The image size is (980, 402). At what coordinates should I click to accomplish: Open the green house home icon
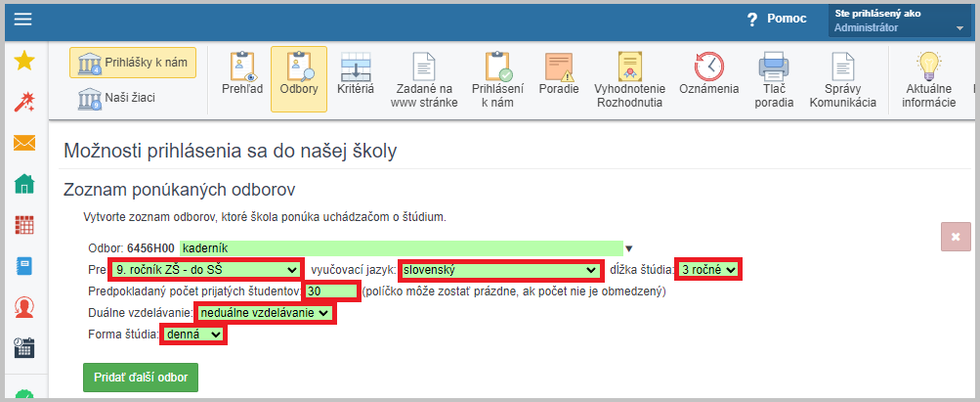pyautogui.click(x=24, y=184)
